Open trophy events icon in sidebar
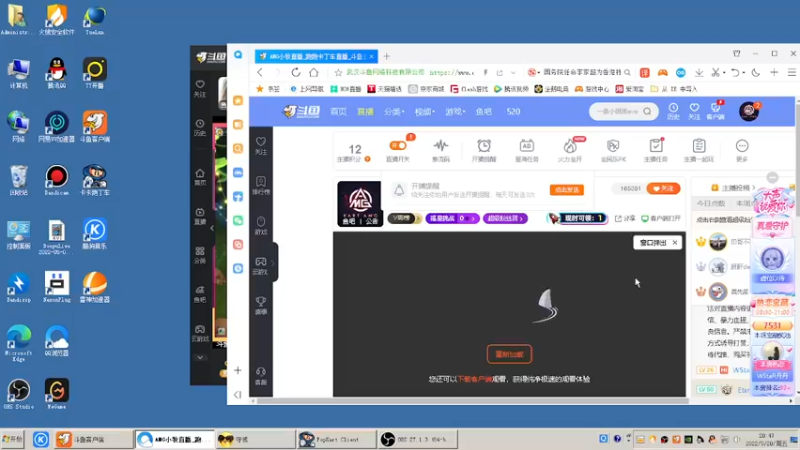Viewport: 800px width, 450px height. (x=261, y=305)
